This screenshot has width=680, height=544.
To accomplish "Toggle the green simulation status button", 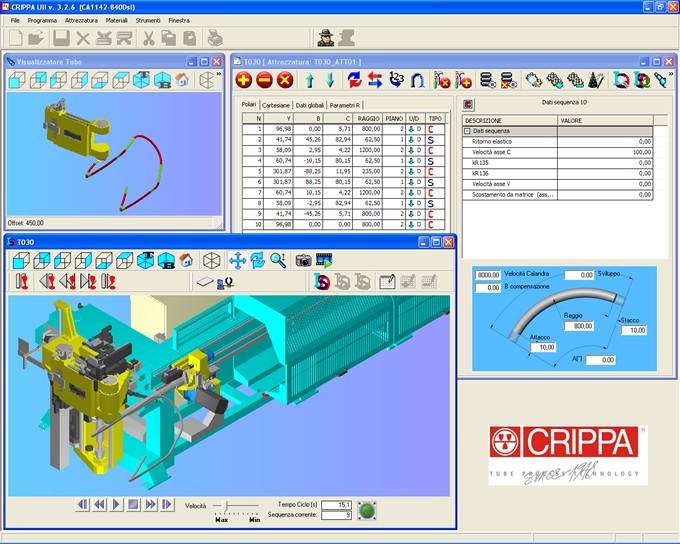I will tap(367, 509).
